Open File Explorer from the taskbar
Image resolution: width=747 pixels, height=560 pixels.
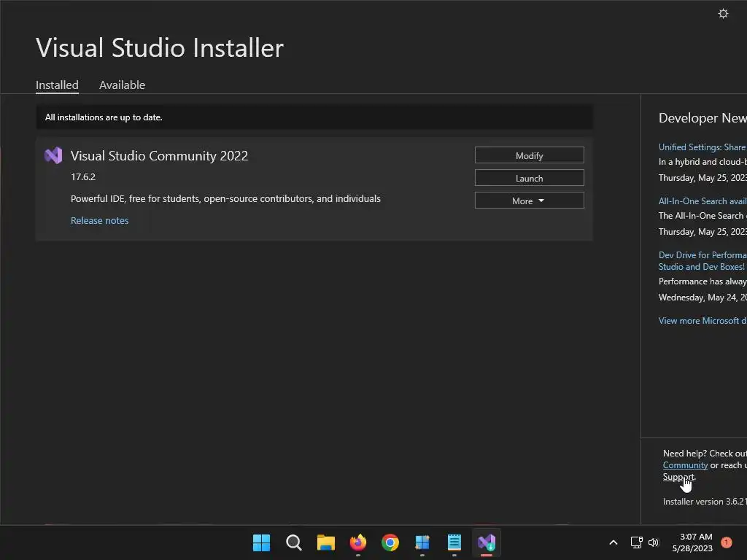click(326, 542)
